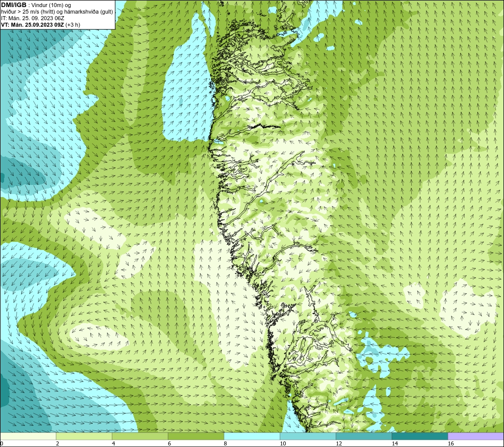Screen dimensions: 504x447
Task: Click the 'Vindur (10m) og' text
Action: (x=51, y=6)
